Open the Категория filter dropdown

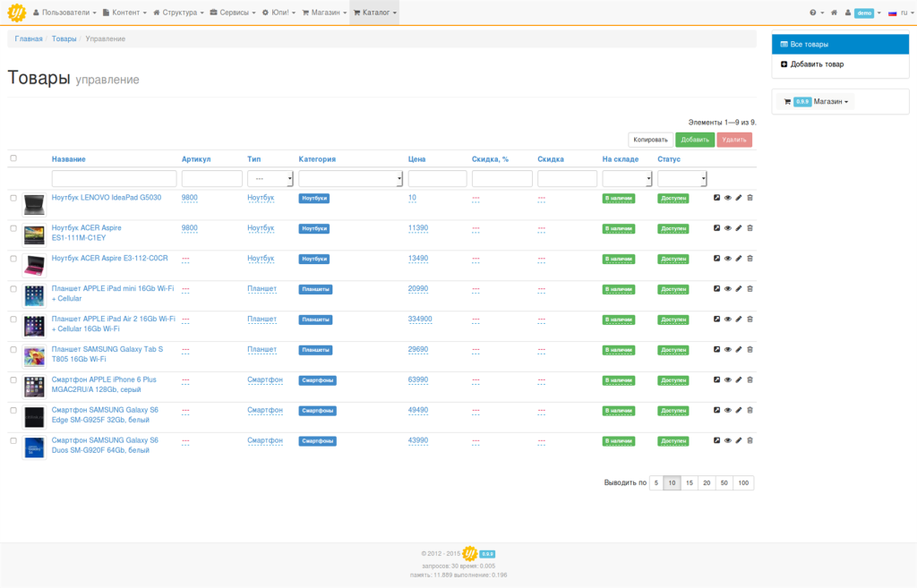coord(350,179)
